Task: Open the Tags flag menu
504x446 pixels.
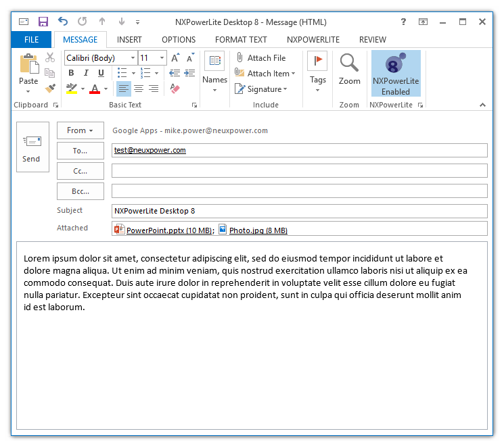Action: (317, 71)
